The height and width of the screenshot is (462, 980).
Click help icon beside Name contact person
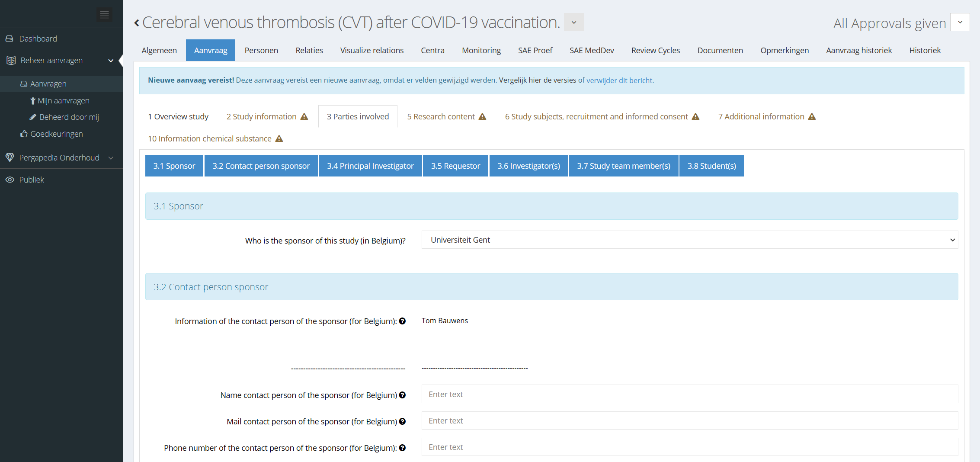pos(402,395)
